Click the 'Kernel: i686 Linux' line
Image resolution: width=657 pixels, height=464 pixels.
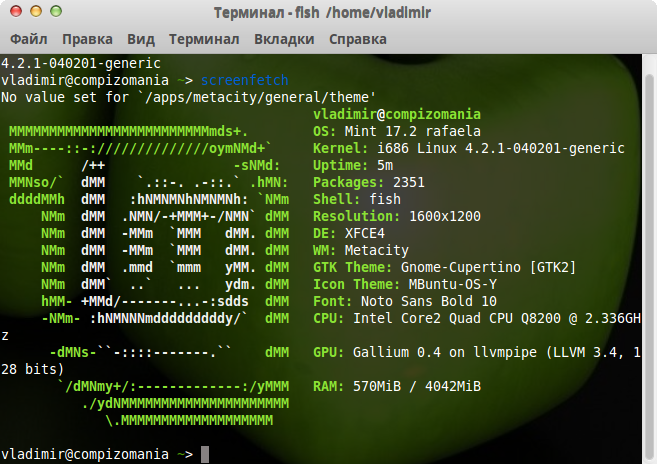coord(469,148)
